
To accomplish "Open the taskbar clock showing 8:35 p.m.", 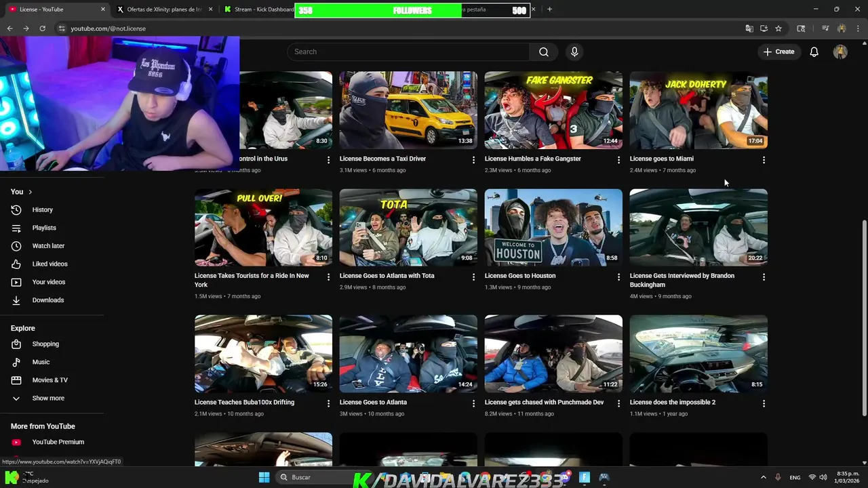I will (848, 477).
